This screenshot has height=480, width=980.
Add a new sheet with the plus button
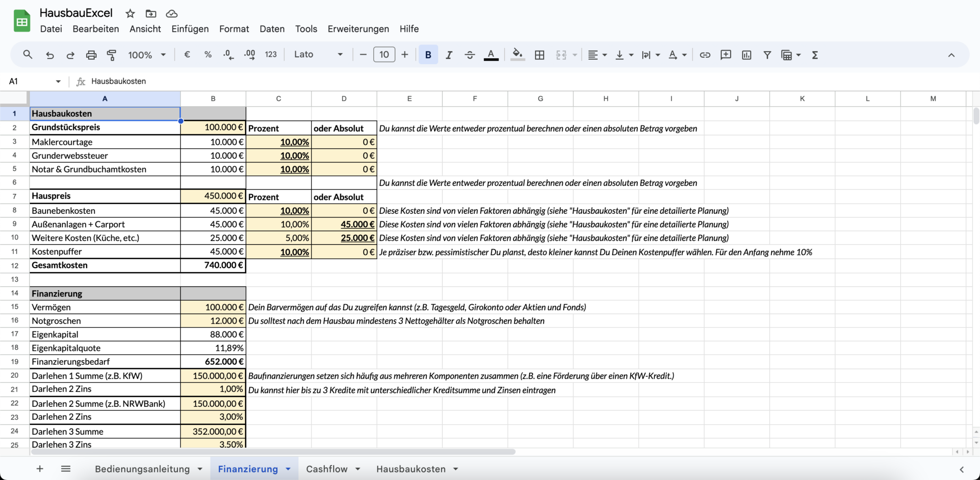(40, 469)
